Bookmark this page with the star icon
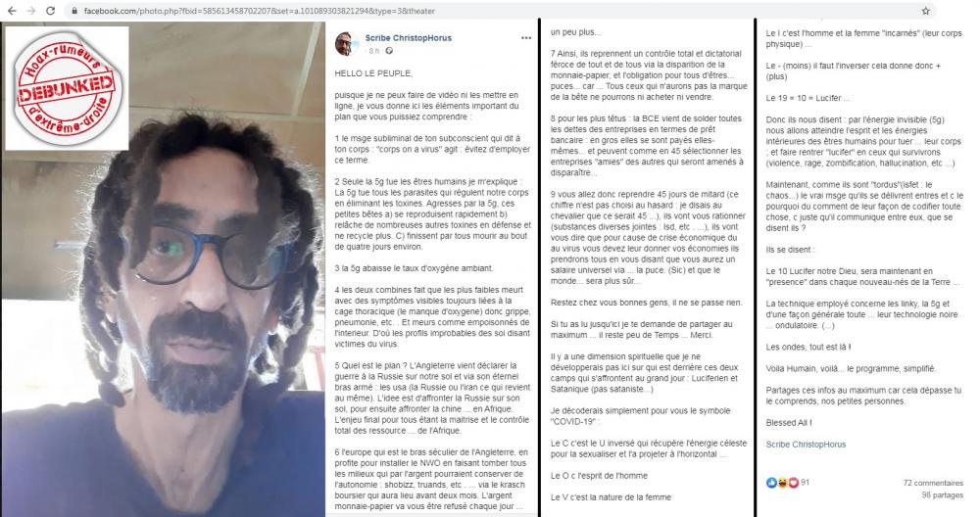Image resolution: width=980 pixels, height=517 pixels. click(926, 11)
